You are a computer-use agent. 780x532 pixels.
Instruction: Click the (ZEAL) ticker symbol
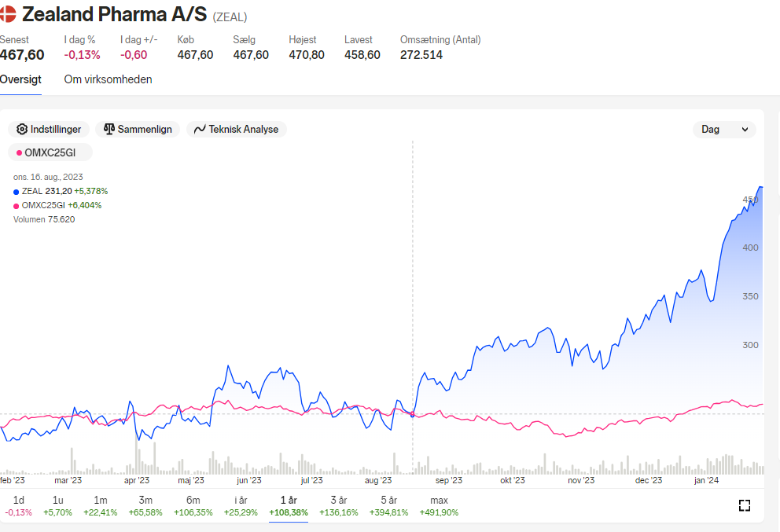(x=230, y=17)
